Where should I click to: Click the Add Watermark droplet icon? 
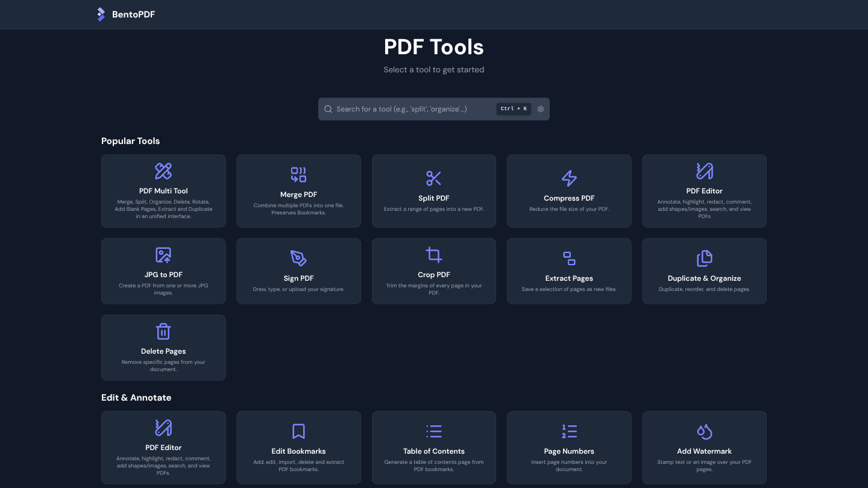(704, 431)
